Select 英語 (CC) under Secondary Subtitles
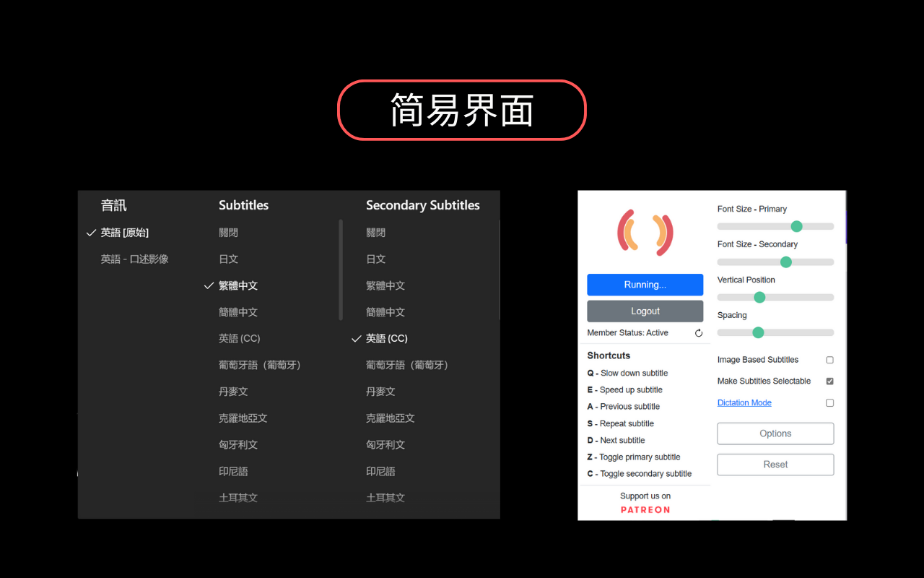This screenshot has height=578, width=924. coord(386,338)
